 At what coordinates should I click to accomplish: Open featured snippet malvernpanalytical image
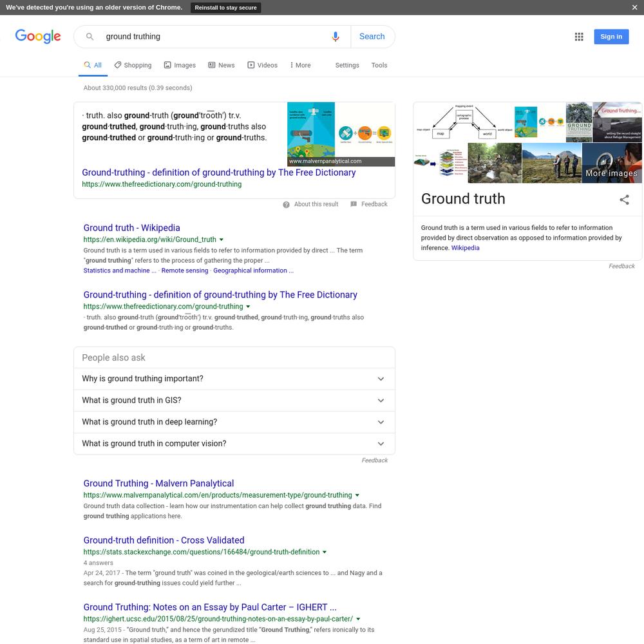tap(341, 135)
